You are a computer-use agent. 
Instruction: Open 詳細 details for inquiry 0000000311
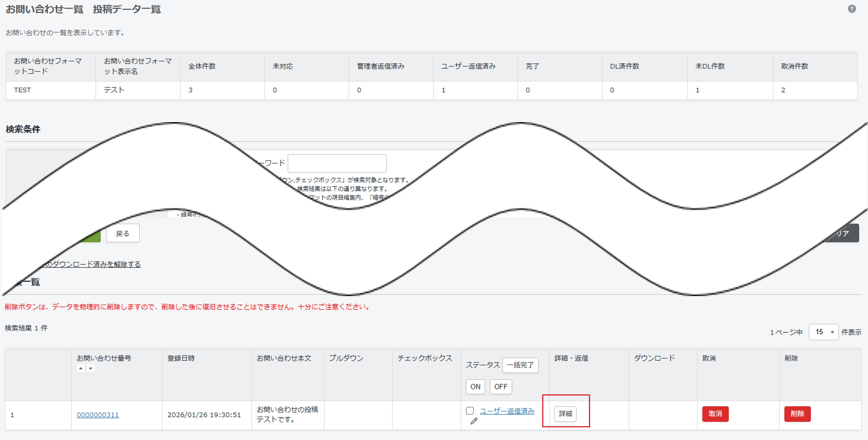[565, 414]
